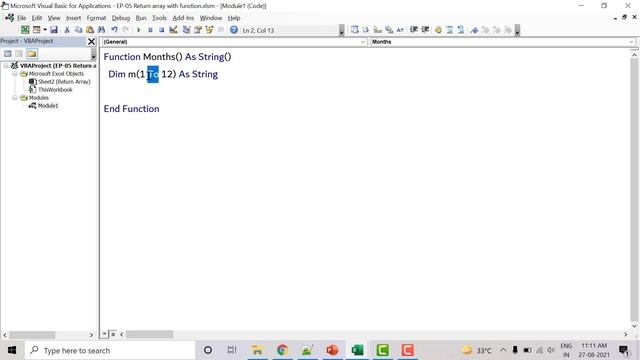The height and width of the screenshot is (360, 640).
Task: Run the macro with the green play icon
Action: coord(139,30)
